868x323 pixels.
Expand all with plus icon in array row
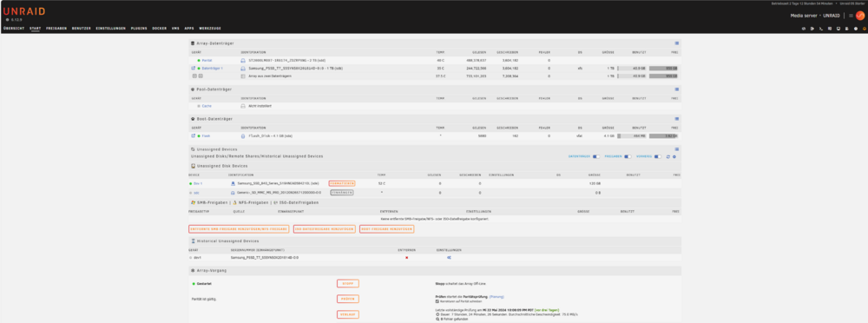click(x=194, y=76)
